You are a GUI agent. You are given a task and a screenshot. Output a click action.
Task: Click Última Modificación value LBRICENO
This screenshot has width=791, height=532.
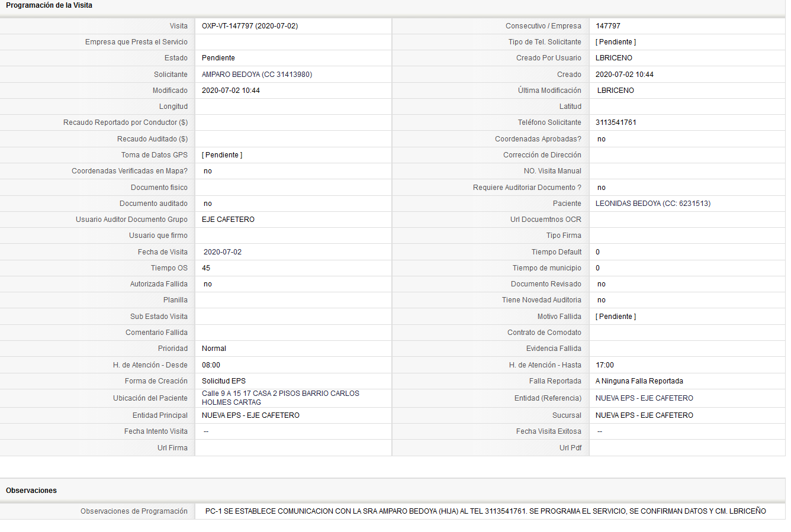pos(616,91)
